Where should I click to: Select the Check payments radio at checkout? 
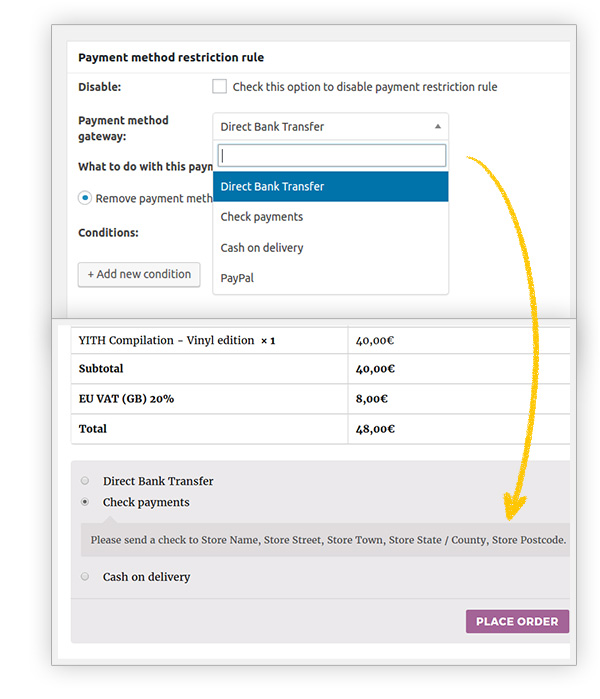(x=85, y=502)
